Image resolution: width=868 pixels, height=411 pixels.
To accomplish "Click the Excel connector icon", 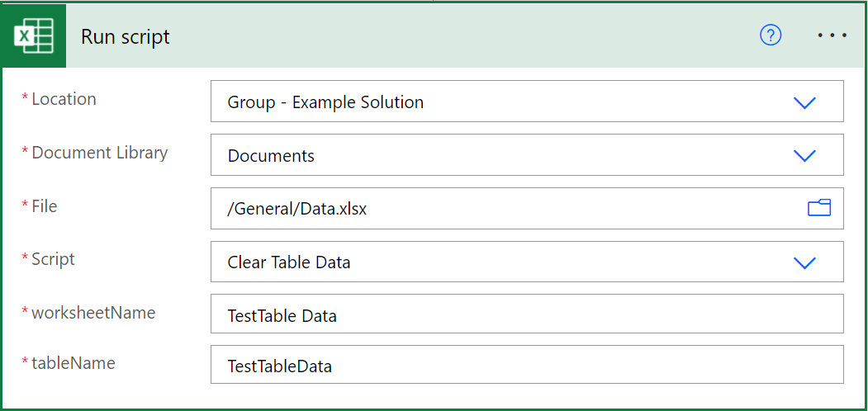I will point(35,36).
